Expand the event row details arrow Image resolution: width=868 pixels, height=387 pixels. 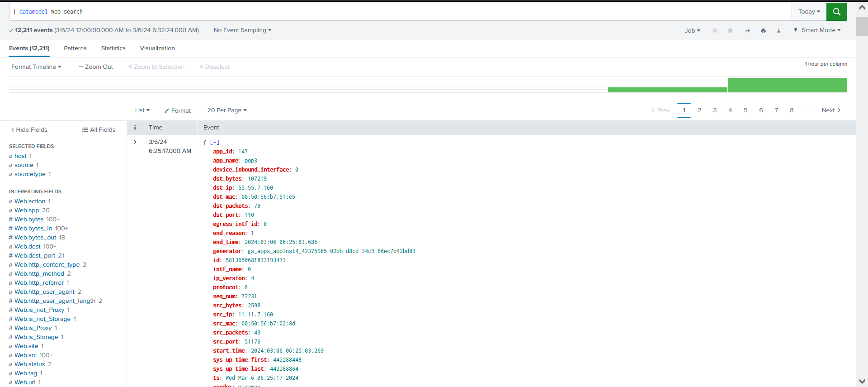coord(135,142)
